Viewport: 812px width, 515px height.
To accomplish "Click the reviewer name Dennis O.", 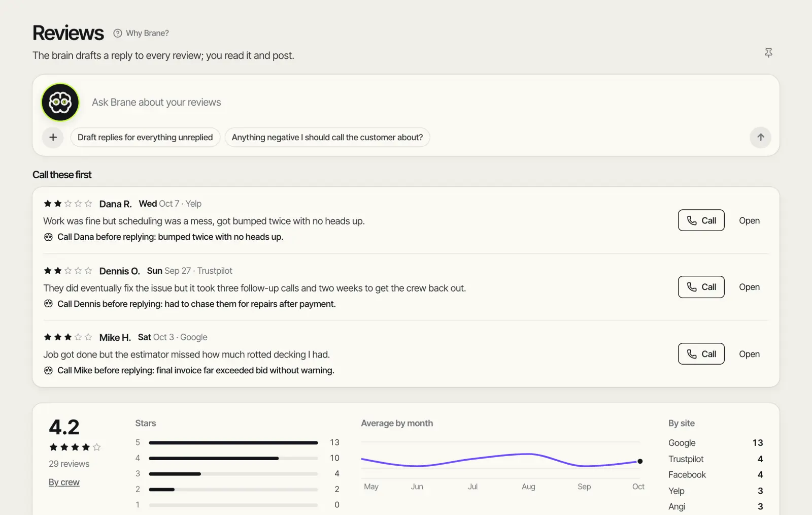I will coord(119,271).
